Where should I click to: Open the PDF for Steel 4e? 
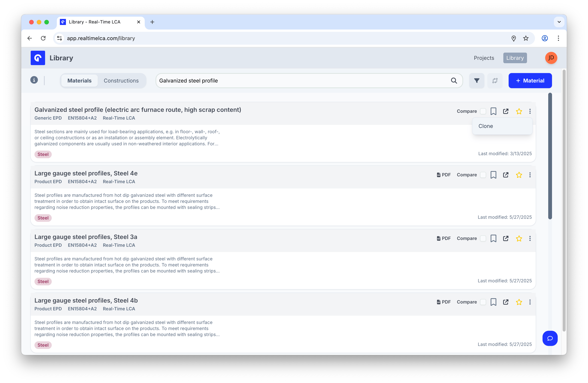point(443,175)
